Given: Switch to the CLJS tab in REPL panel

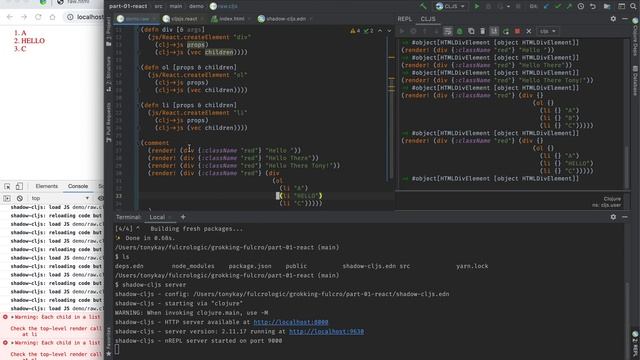Looking at the screenshot, I should [x=428, y=19].
